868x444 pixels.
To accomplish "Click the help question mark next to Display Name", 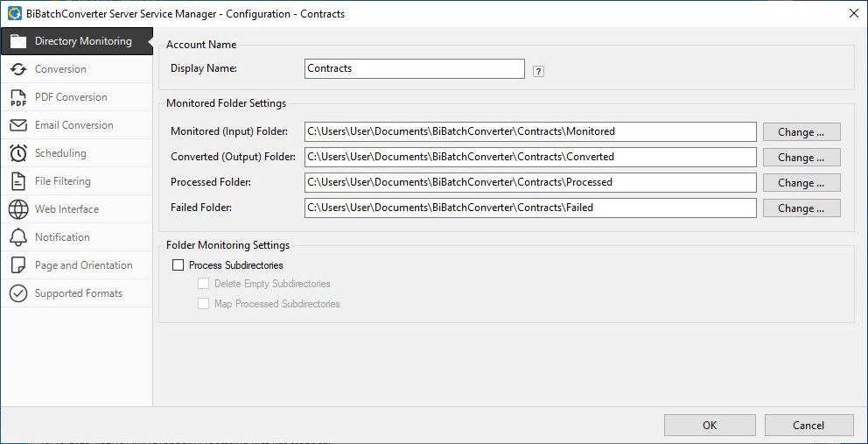I will tap(538, 71).
